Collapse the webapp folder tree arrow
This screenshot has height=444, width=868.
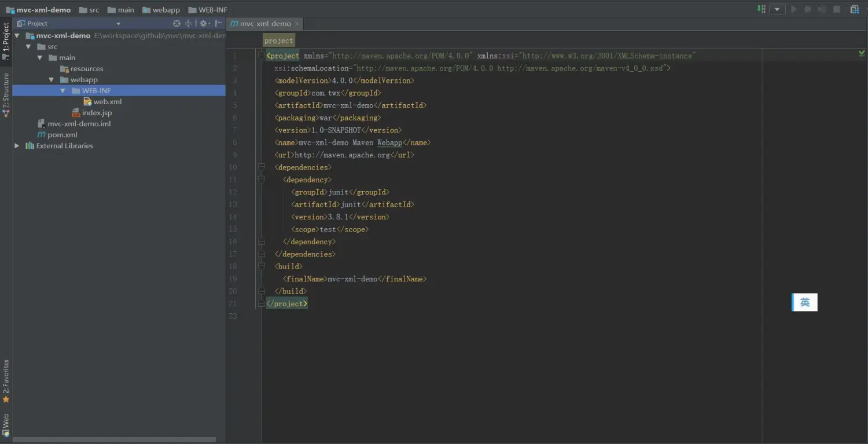(x=51, y=80)
